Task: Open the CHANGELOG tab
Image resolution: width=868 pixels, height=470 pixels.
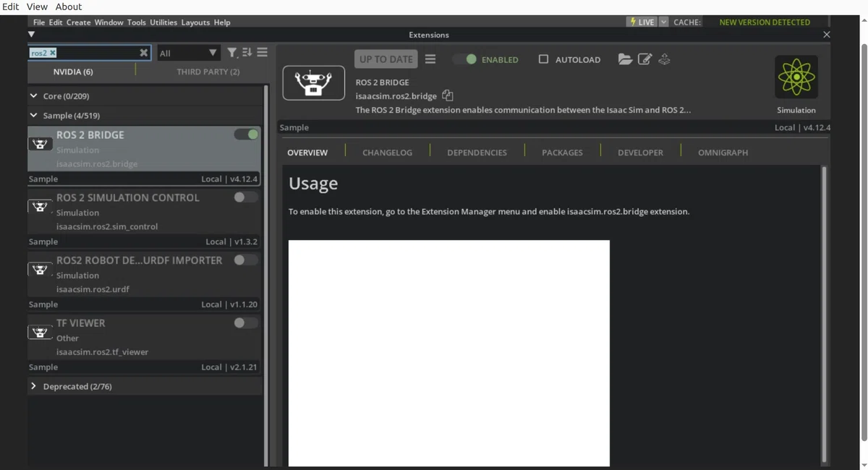Action: (x=387, y=153)
